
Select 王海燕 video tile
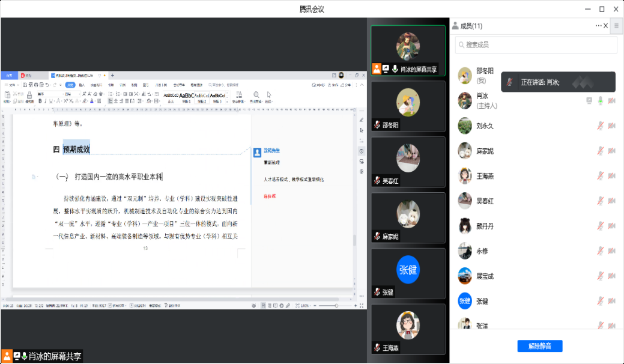pyautogui.click(x=408, y=329)
